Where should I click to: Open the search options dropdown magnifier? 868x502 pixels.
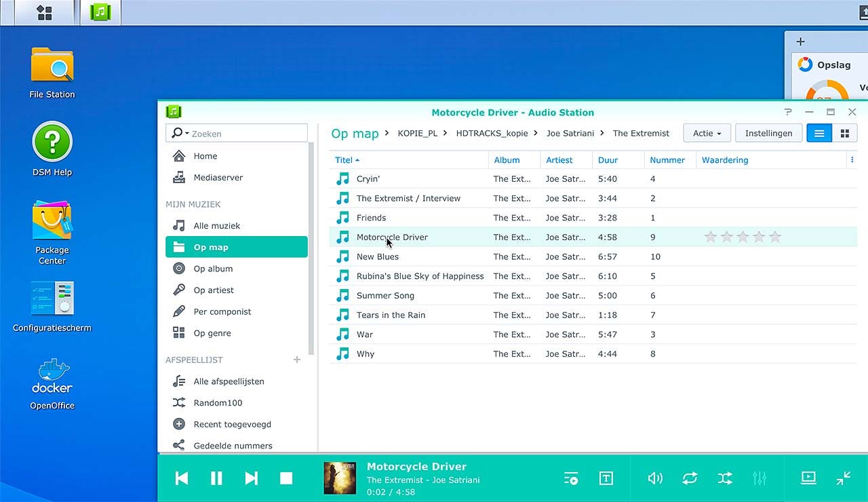[x=179, y=133]
